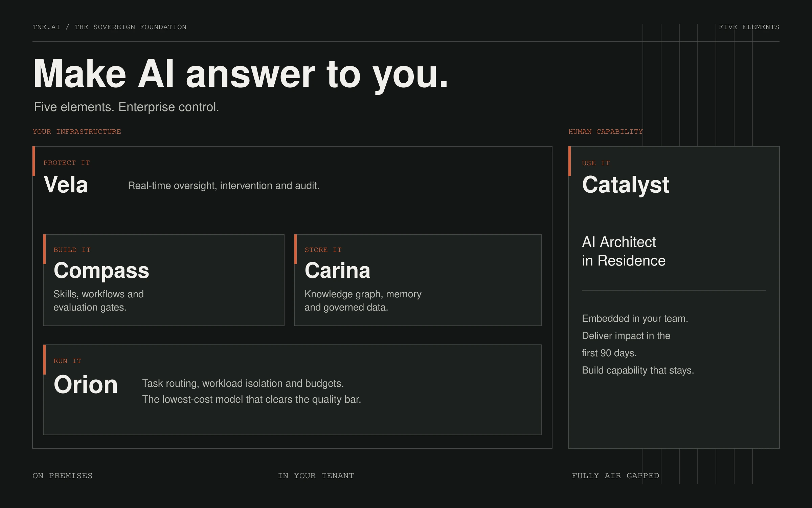Click the 'PROTECT IT' tag

[x=67, y=163]
